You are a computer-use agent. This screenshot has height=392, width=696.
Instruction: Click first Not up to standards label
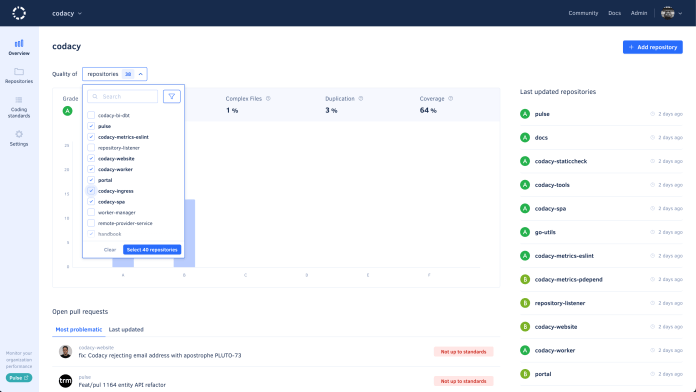tap(463, 352)
